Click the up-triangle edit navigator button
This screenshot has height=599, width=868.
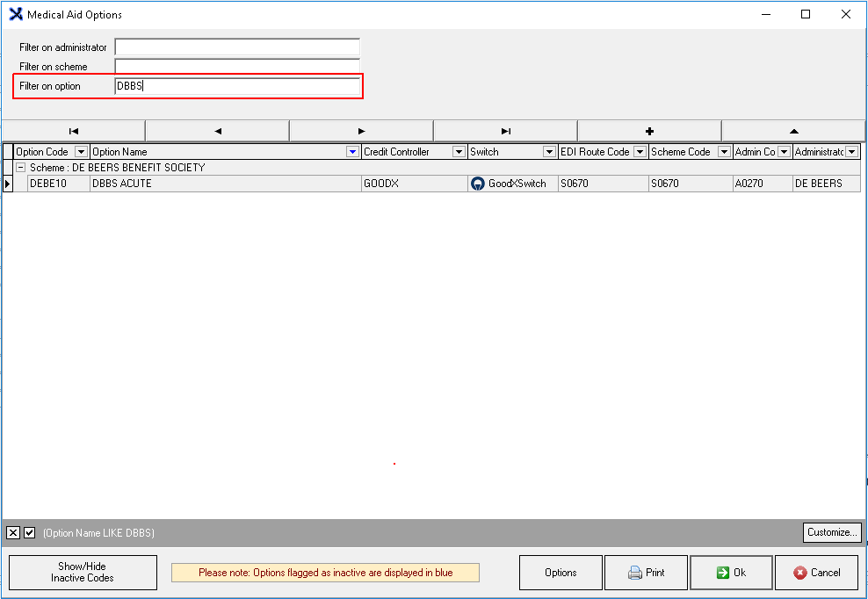(794, 131)
